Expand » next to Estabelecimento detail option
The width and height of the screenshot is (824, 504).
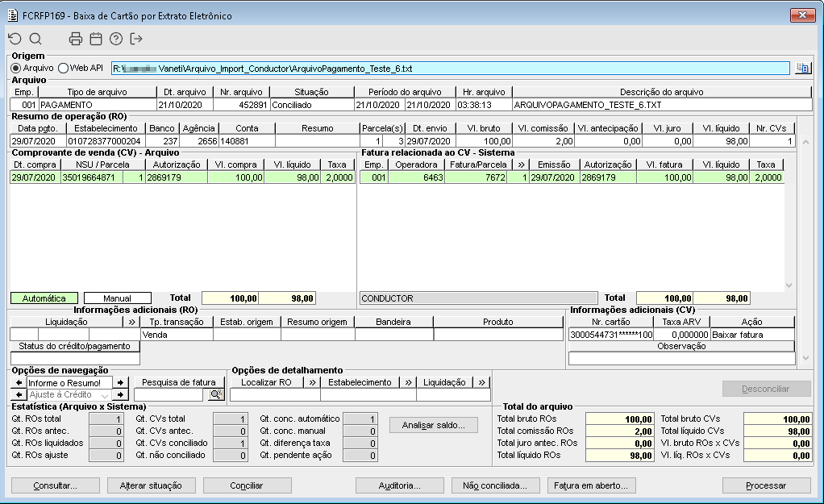pyautogui.click(x=408, y=382)
